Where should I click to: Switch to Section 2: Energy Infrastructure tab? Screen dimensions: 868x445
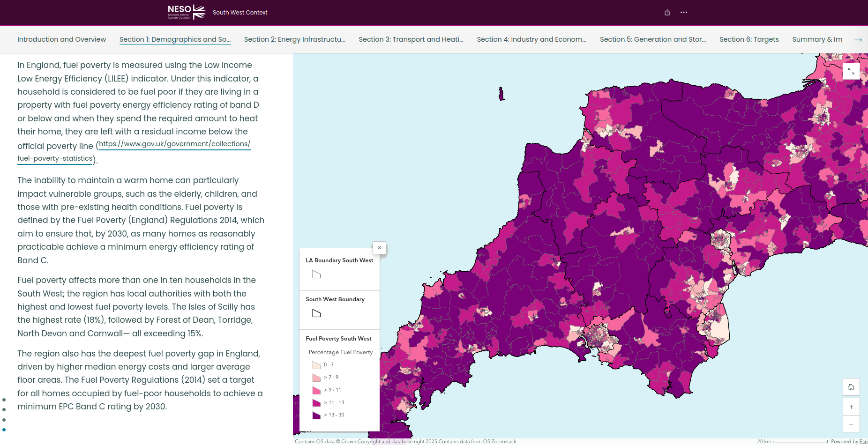294,39
